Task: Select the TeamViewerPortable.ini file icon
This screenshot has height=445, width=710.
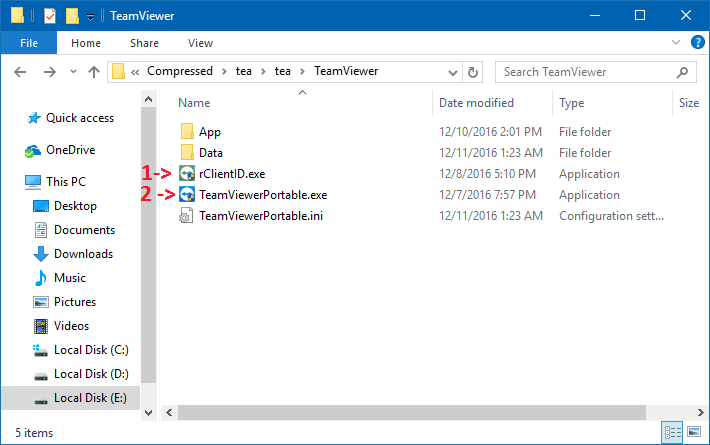Action: click(x=187, y=215)
